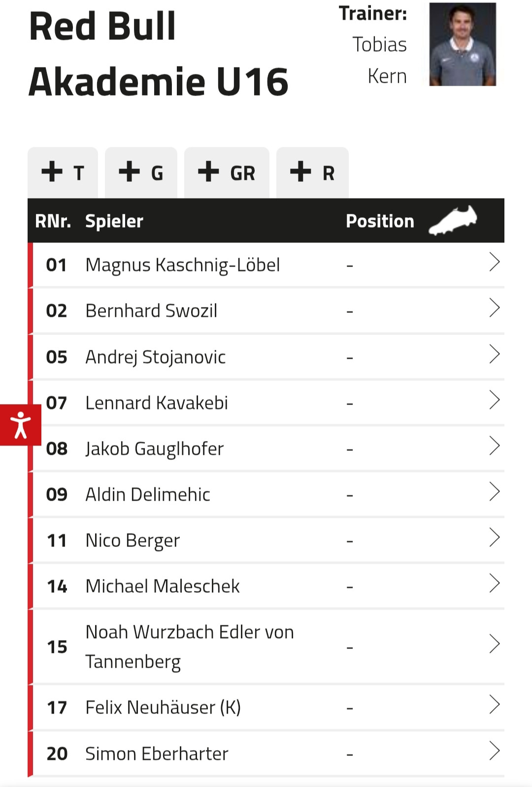Toggle the plus GR column tab
This screenshot has width=532, height=787.
[227, 173]
